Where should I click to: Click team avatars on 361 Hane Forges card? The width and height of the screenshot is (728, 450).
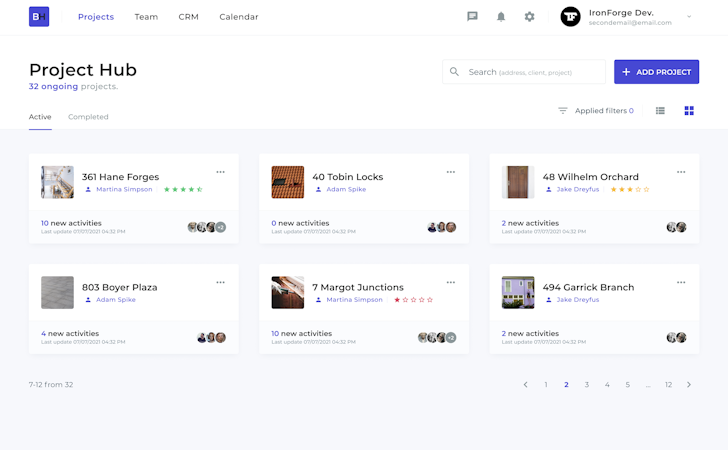click(207, 227)
